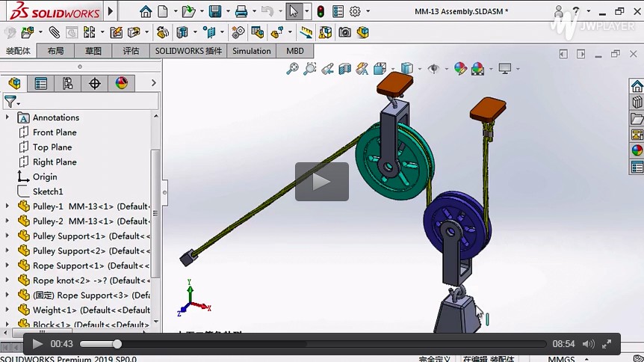
Task: Open the Hide/Show Items eye dropdown
Action: (435, 69)
